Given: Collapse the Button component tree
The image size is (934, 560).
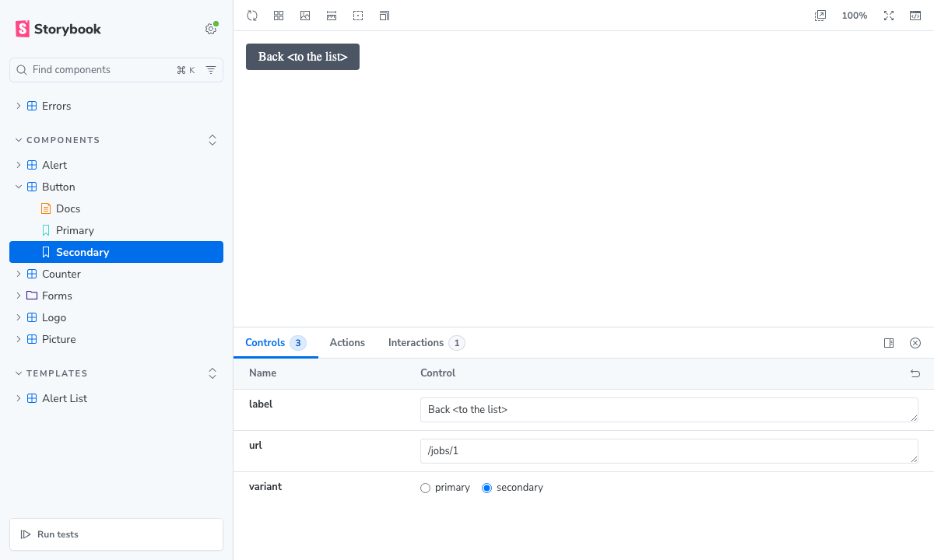Looking at the screenshot, I should pyautogui.click(x=116, y=187).
